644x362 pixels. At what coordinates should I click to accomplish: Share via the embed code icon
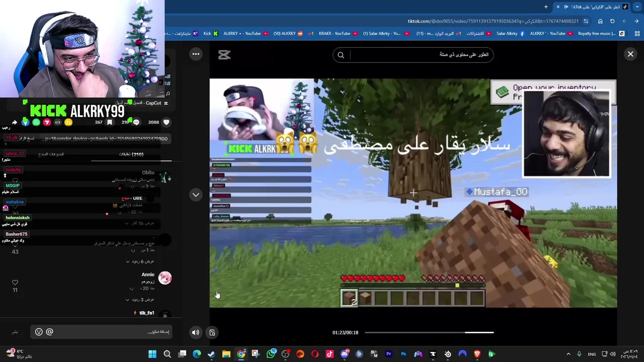58,122
